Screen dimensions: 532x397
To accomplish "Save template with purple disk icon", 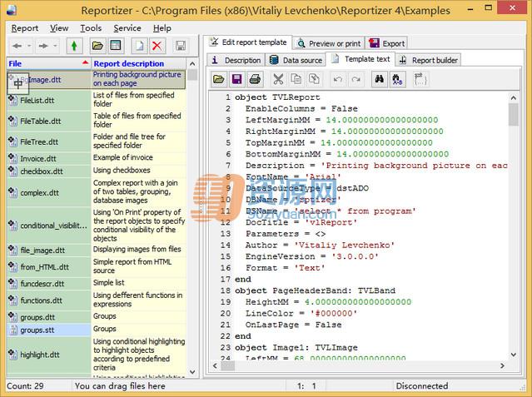I will pyautogui.click(x=236, y=79).
